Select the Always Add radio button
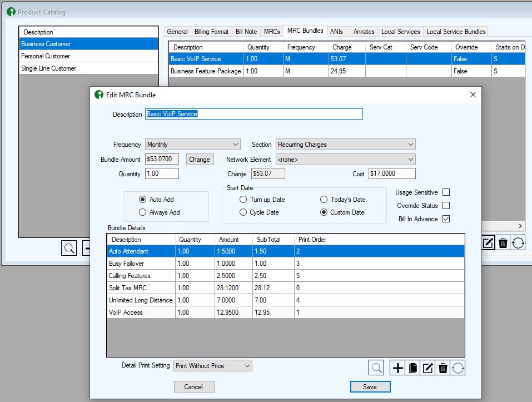The image size is (532, 402). click(142, 212)
